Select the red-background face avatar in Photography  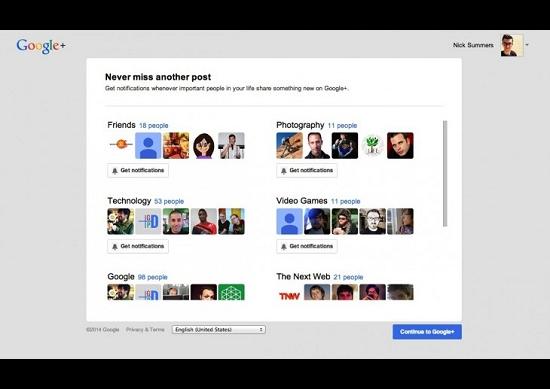pos(400,145)
